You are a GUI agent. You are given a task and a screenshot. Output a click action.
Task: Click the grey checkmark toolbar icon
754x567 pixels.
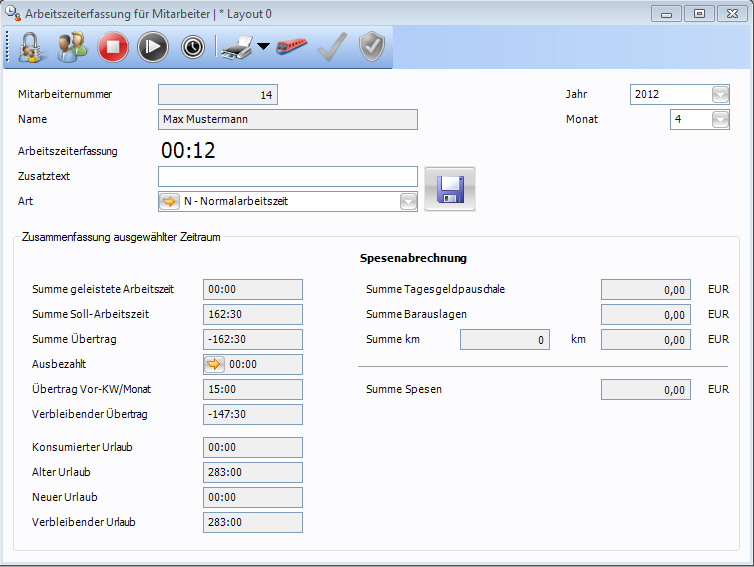coord(331,47)
